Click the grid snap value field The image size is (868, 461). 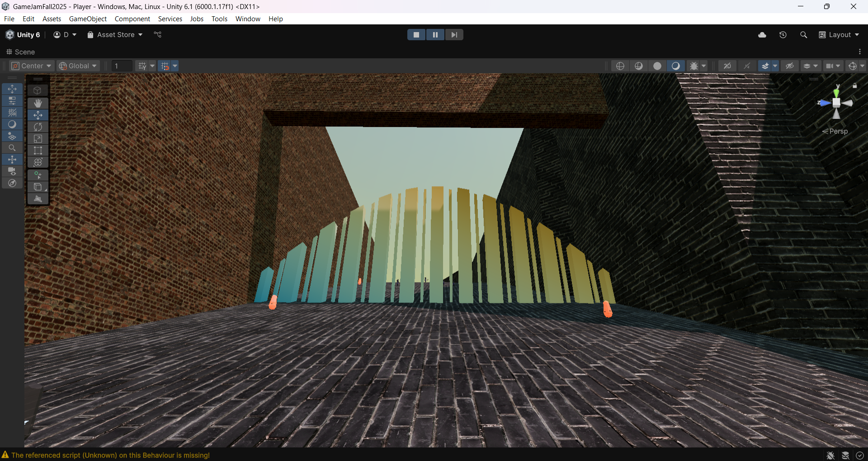pos(122,66)
